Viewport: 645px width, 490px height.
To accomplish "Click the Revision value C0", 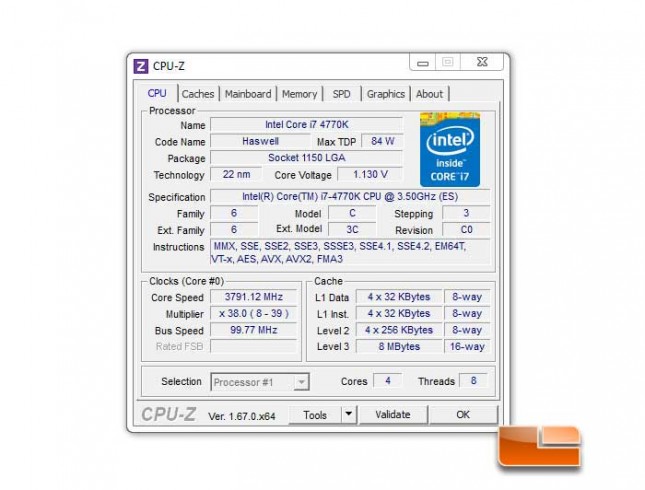I will click(x=466, y=230).
